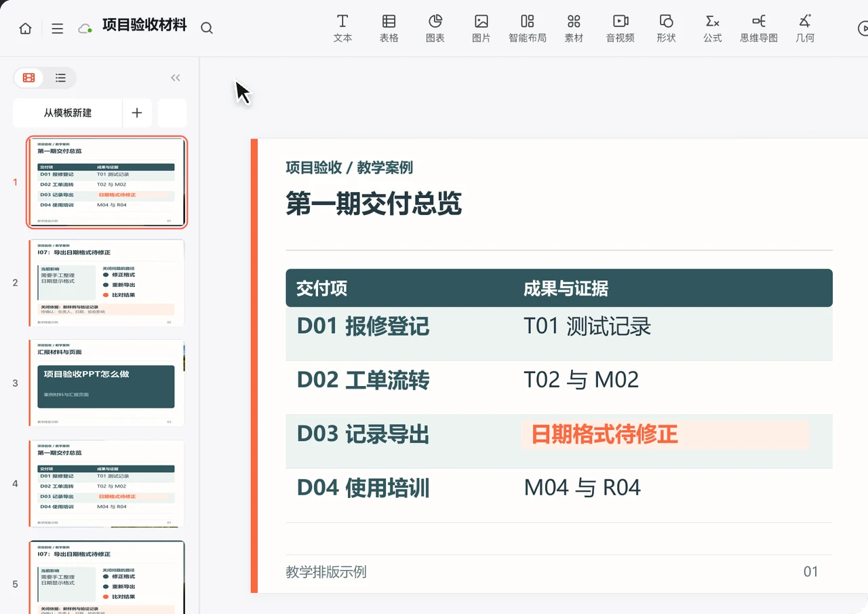Open the 智能布局 smart layout tool
This screenshot has width=868, height=614.
point(528,28)
